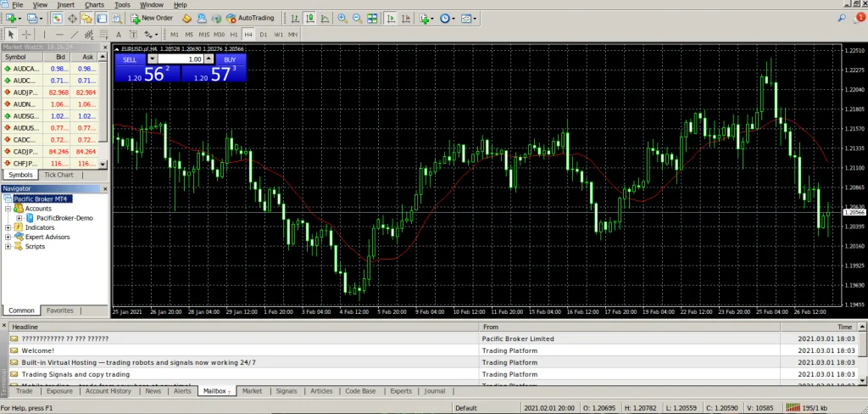The image size is (868, 414).
Task: Toggle chart Auto Scroll icon
Action: tap(392, 19)
